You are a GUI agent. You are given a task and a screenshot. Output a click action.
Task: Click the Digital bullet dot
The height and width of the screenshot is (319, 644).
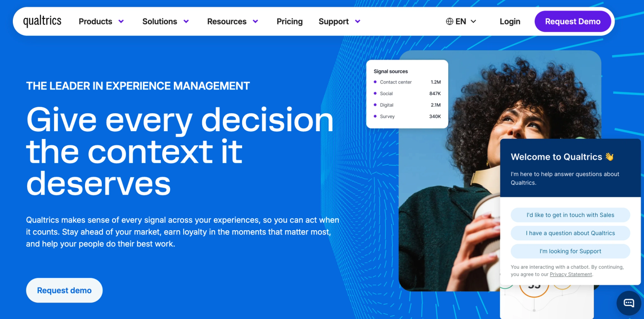pyautogui.click(x=375, y=105)
